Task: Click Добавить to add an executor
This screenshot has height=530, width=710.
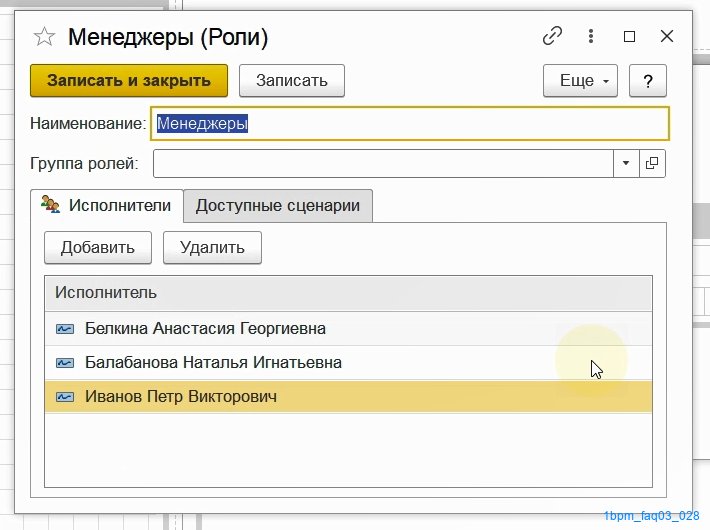Action: [x=98, y=247]
